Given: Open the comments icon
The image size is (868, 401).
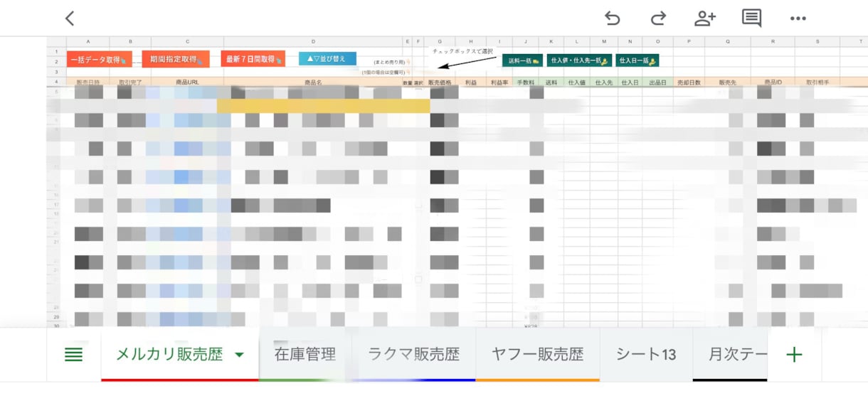Looking at the screenshot, I should coord(752,18).
